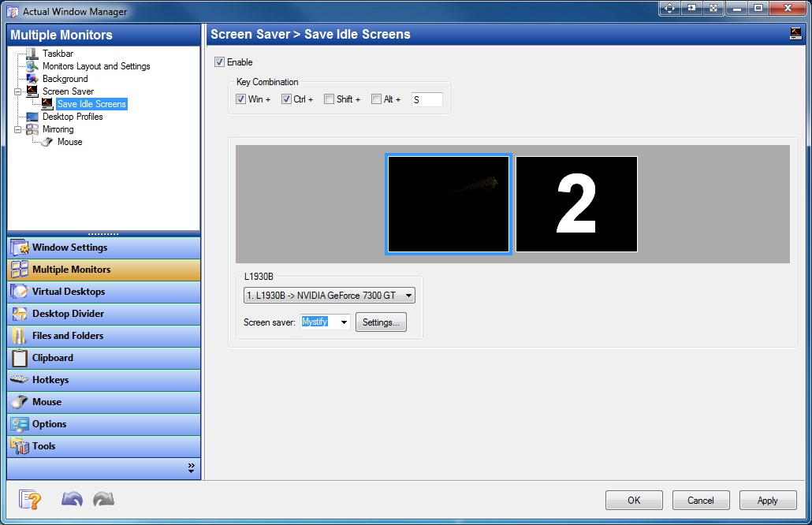Image resolution: width=812 pixels, height=525 pixels.
Task: Open the Virtual Desktops section
Action: tap(103, 292)
